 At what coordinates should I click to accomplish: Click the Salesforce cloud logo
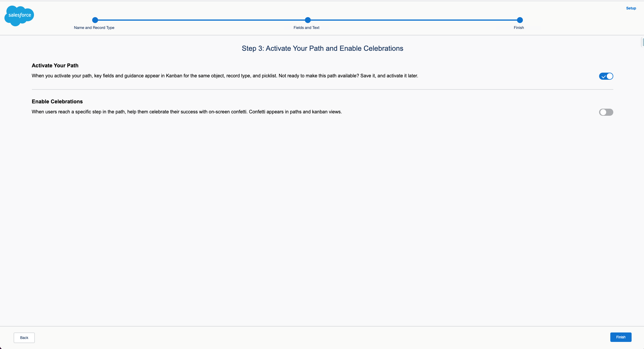click(19, 16)
